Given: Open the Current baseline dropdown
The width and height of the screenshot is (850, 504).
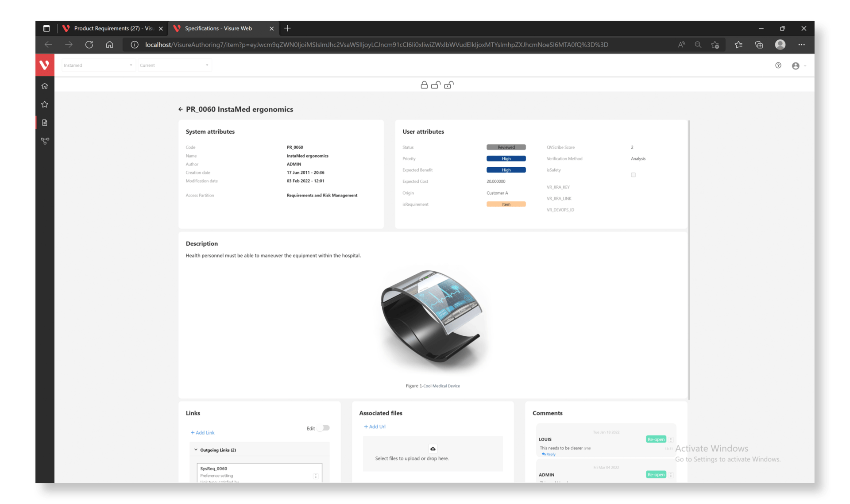Looking at the screenshot, I should point(174,65).
